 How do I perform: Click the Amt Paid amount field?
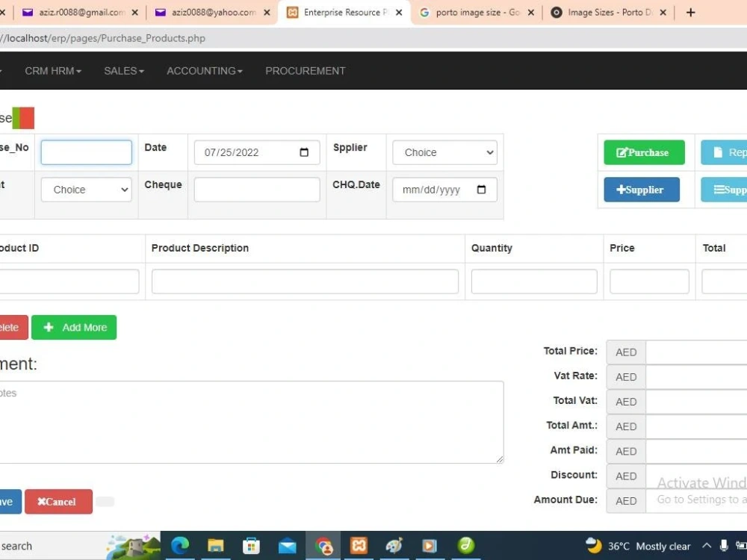click(696, 451)
